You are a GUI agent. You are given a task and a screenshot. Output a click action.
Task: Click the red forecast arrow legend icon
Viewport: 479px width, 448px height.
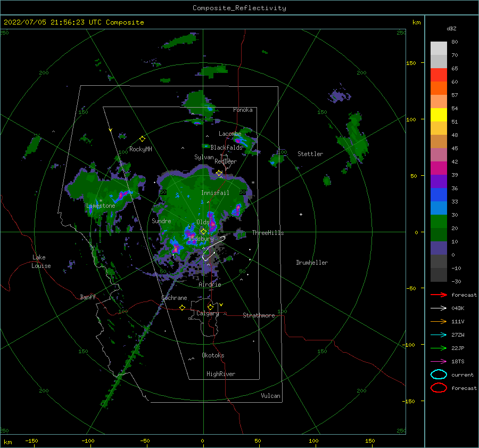439,295
